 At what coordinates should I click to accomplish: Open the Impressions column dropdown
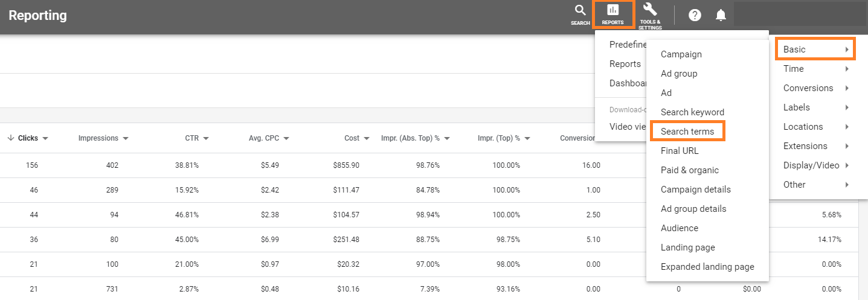126,138
